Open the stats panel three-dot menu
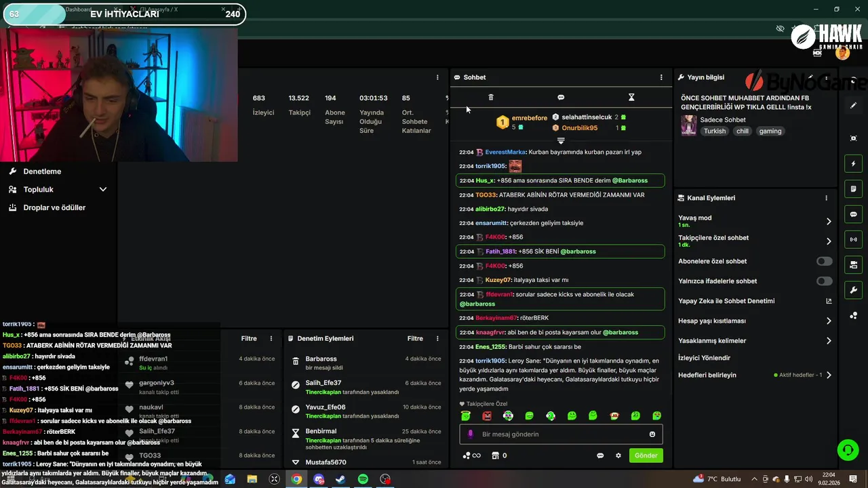 click(437, 77)
